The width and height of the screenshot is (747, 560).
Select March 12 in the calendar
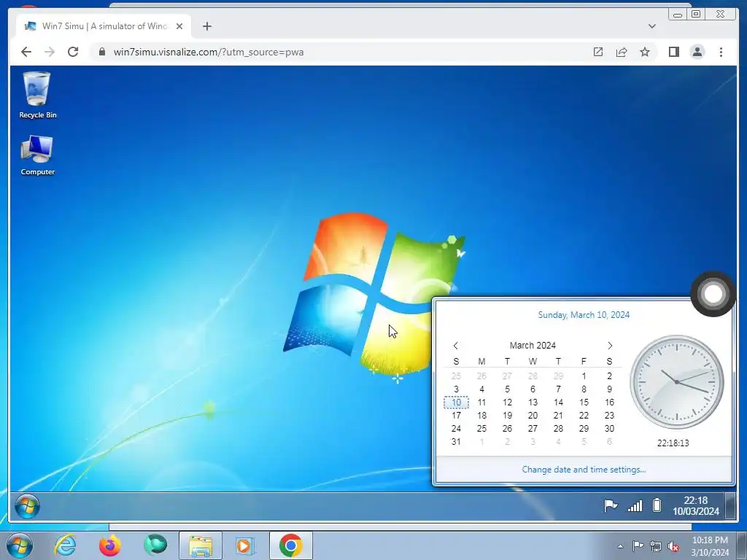coord(508,402)
